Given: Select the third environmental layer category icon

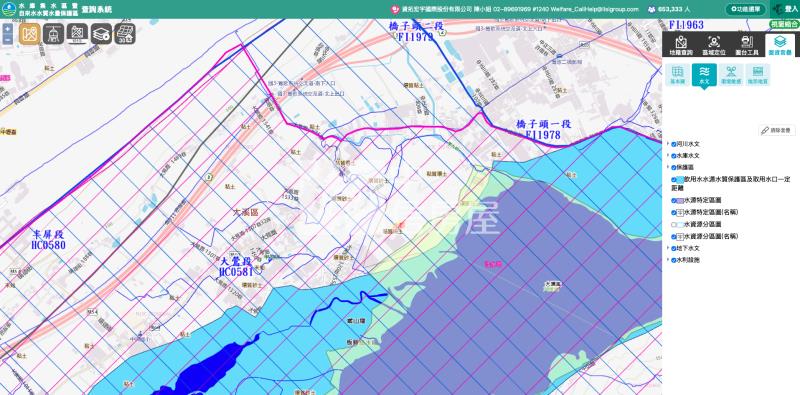Looking at the screenshot, I should coord(731,75).
